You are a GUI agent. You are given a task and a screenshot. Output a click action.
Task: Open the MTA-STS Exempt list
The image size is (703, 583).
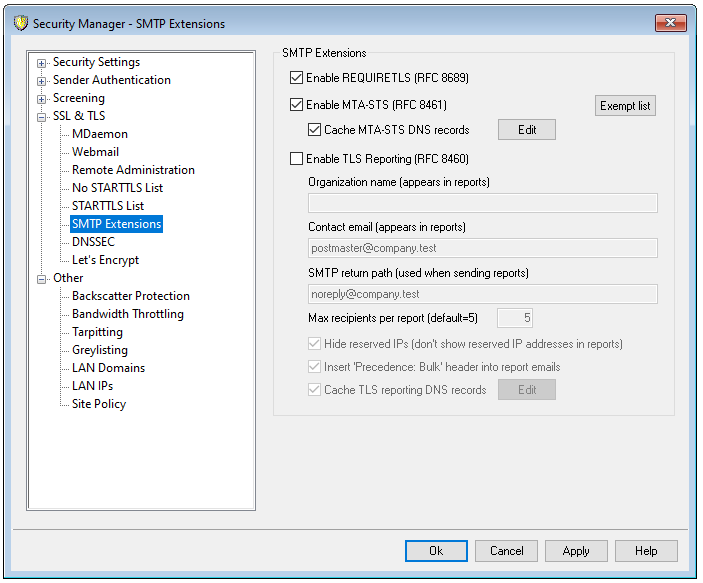(626, 105)
